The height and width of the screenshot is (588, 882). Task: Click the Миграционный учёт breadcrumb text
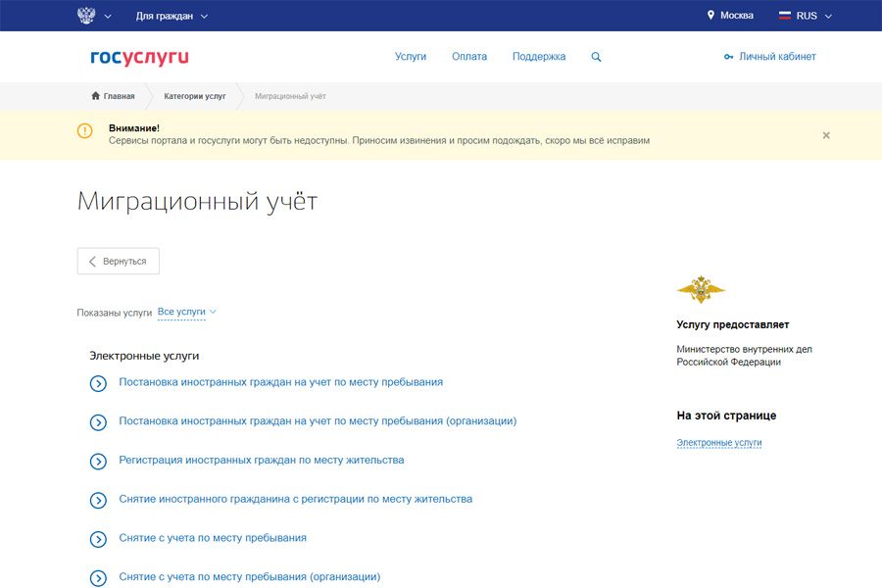[x=290, y=96]
